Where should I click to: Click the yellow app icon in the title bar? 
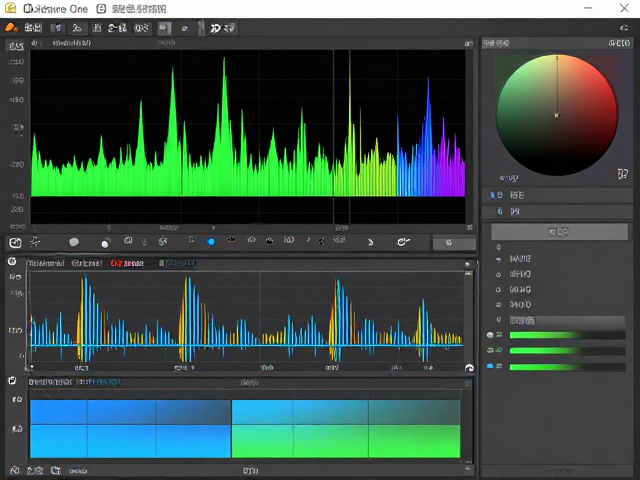click(10, 8)
